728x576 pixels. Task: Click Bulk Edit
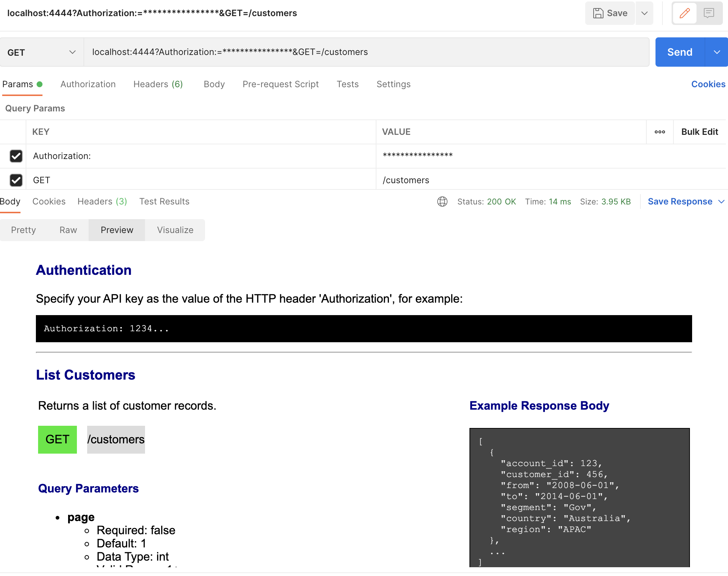pyautogui.click(x=699, y=132)
